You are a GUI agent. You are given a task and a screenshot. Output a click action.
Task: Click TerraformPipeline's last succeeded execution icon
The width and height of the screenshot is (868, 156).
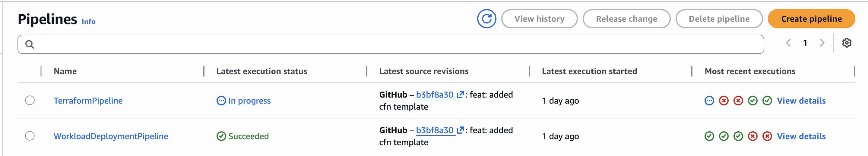pos(767,101)
